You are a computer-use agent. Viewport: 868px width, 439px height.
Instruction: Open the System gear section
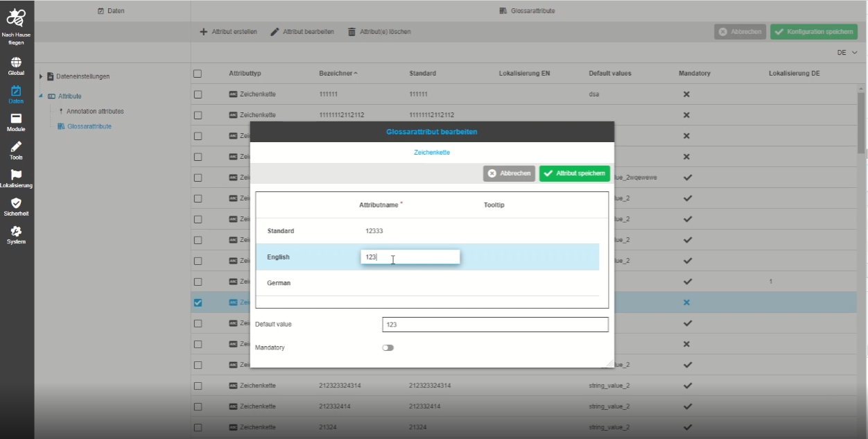(16, 235)
